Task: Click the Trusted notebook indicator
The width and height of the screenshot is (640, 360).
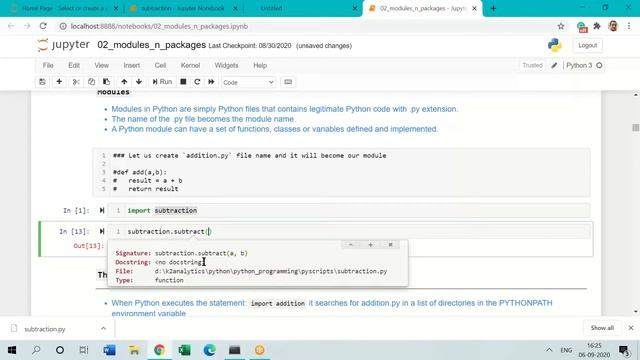Action: coord(532,65)
